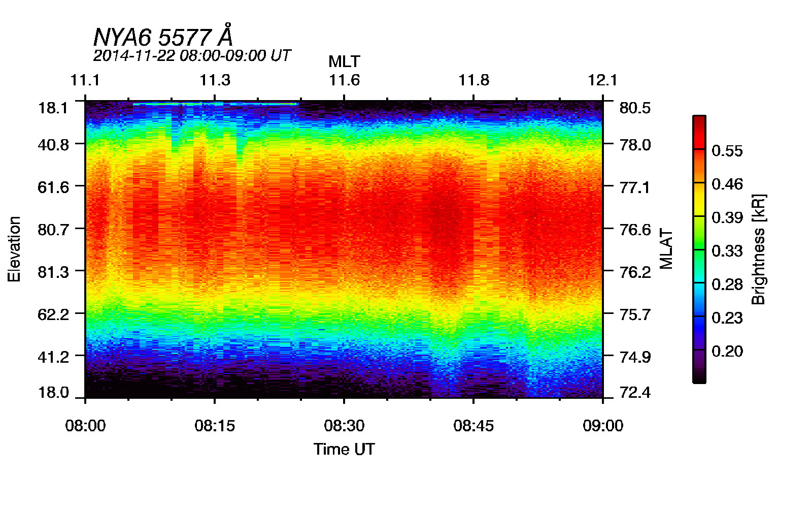This screenshot has height=508, width=812.
Task: Select the colorbar value "0.33"
Action: 727,251
